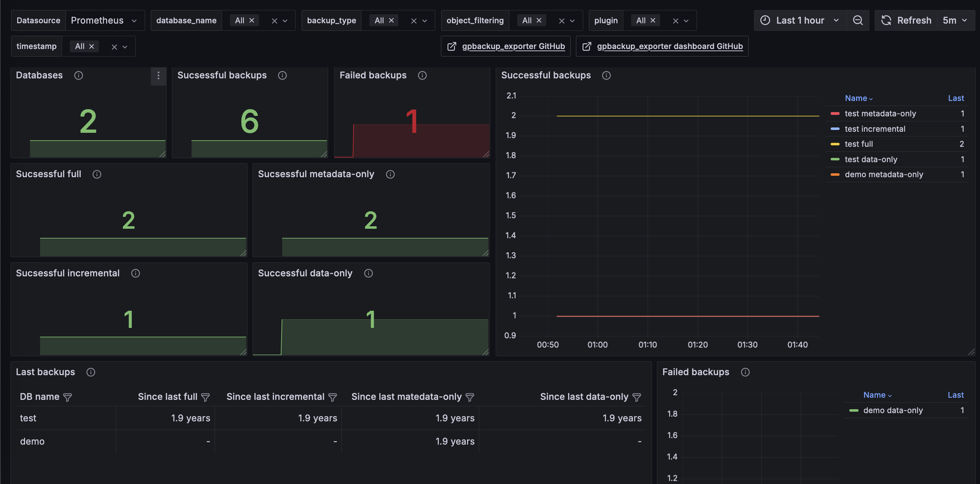The height and width of the screenshot is (484, 980).
Task: Click the yellow test full color swatch
Action: 835,144
